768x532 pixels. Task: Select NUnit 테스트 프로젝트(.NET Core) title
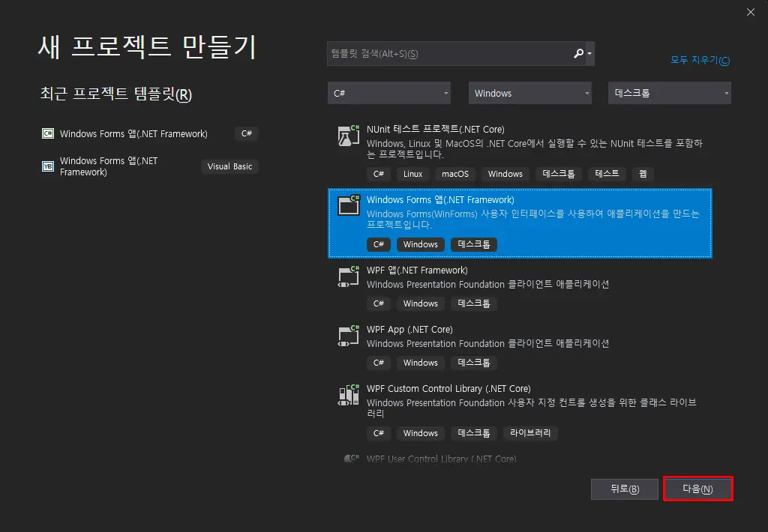[436, 129]
